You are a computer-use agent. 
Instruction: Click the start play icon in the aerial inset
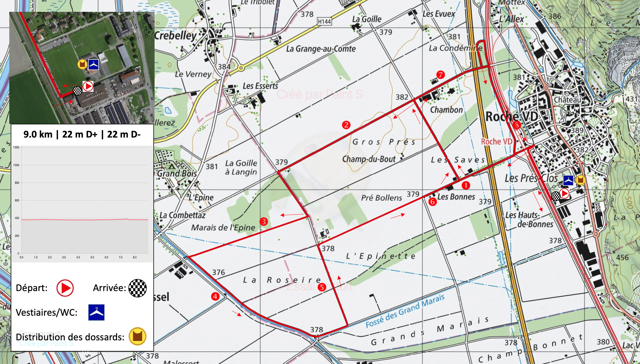[x=88, y=86]
